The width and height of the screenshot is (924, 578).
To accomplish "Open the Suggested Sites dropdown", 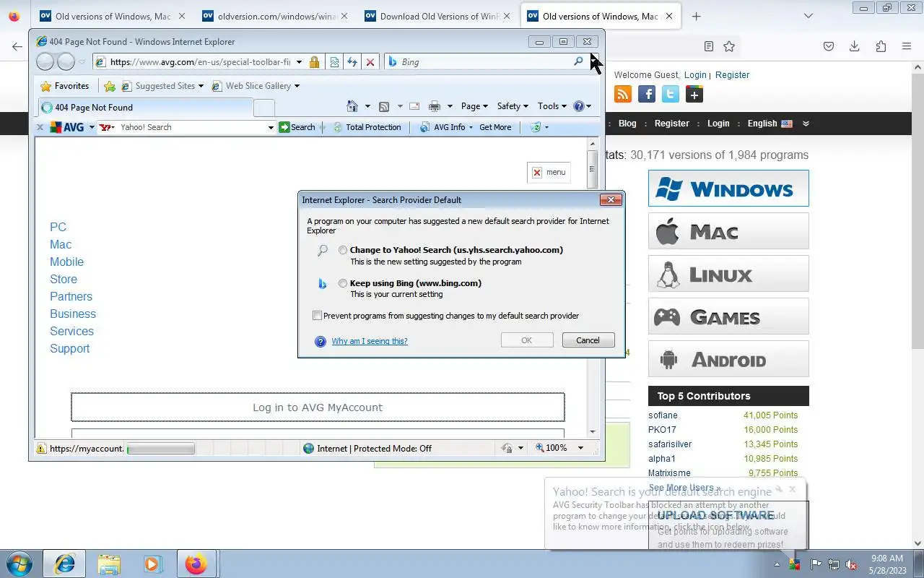I will [201, 86].
